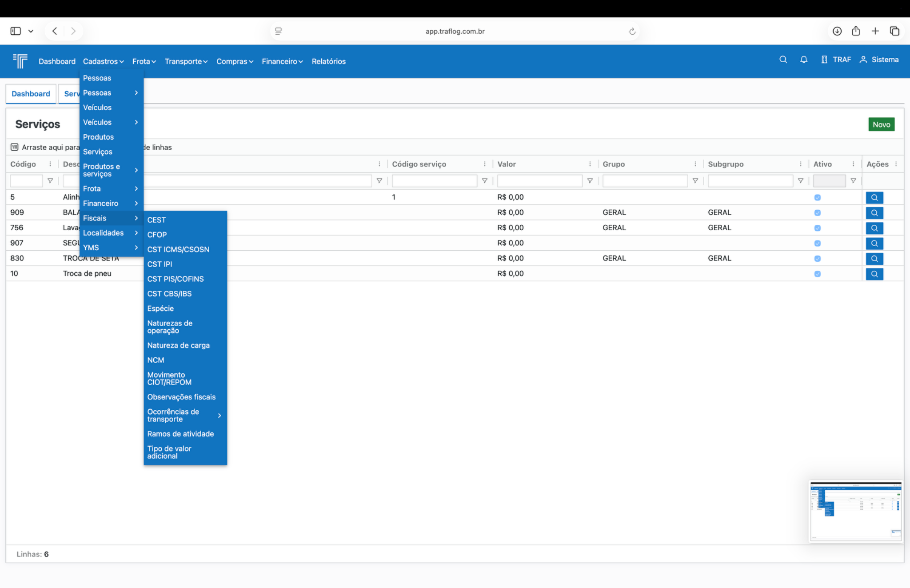Screen dimensions: 910x588
Task: Open the notifications bell
Action: coord(803,60)
